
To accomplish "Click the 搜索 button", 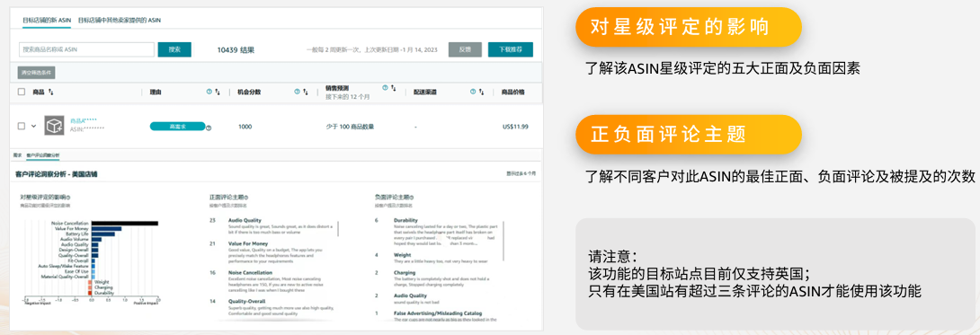I will (174, 50).
